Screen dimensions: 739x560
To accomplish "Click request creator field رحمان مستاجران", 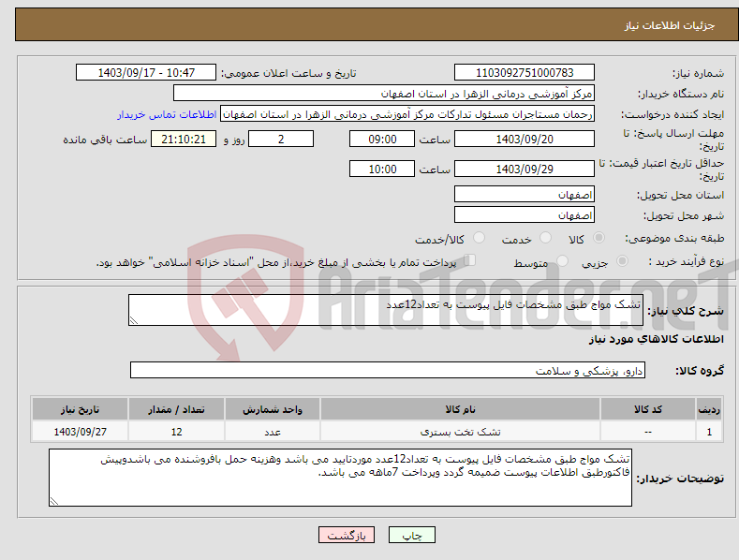I will pyautogui.click(x=407, y=114).
